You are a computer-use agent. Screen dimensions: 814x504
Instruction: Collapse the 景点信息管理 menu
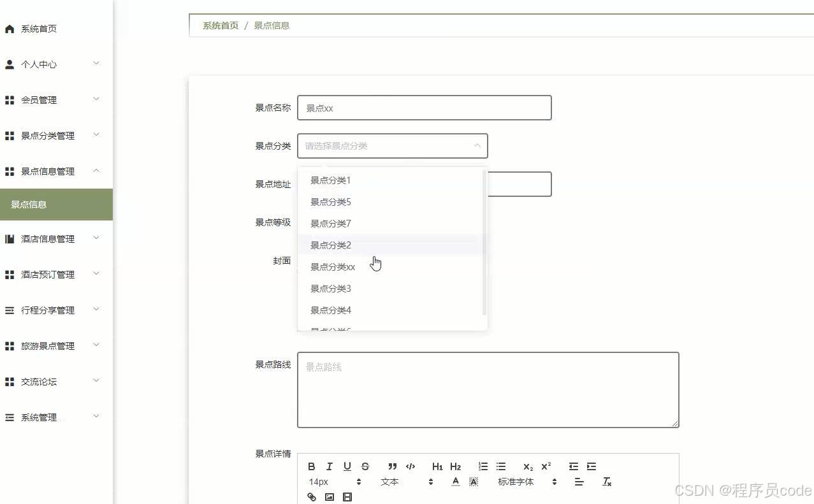tap(96, 170)
